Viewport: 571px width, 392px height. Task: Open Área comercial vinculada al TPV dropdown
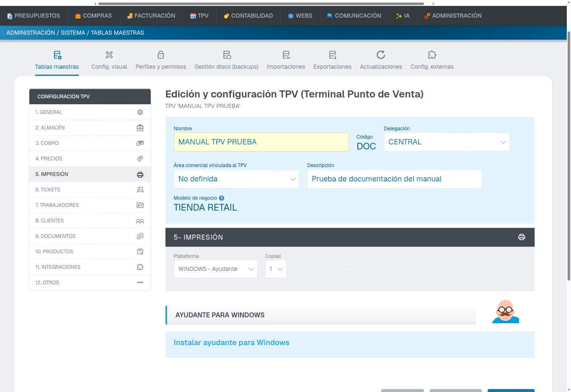click(x=236, y=179)
